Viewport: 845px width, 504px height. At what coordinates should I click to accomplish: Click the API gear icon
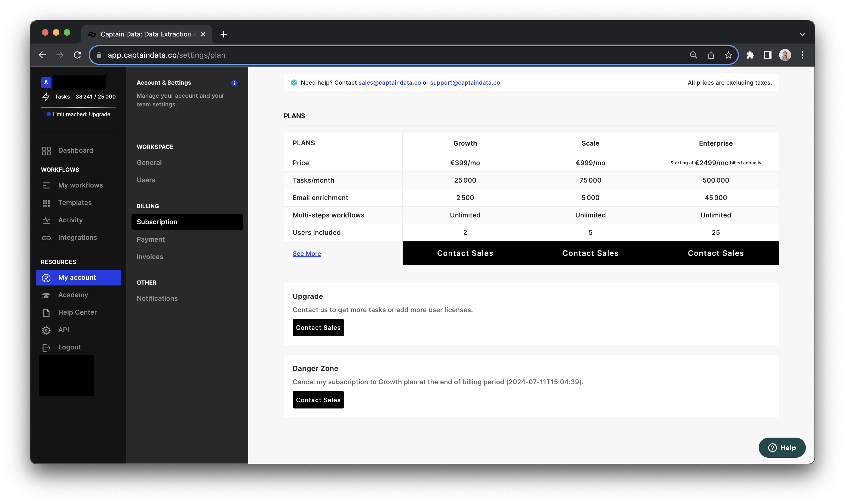pyautogui.click(x=46, y=330)
